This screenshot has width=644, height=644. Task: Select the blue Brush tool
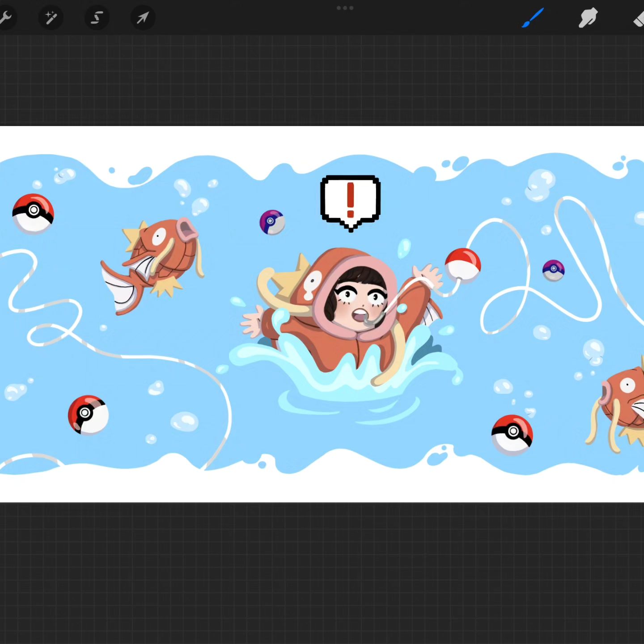533,18
